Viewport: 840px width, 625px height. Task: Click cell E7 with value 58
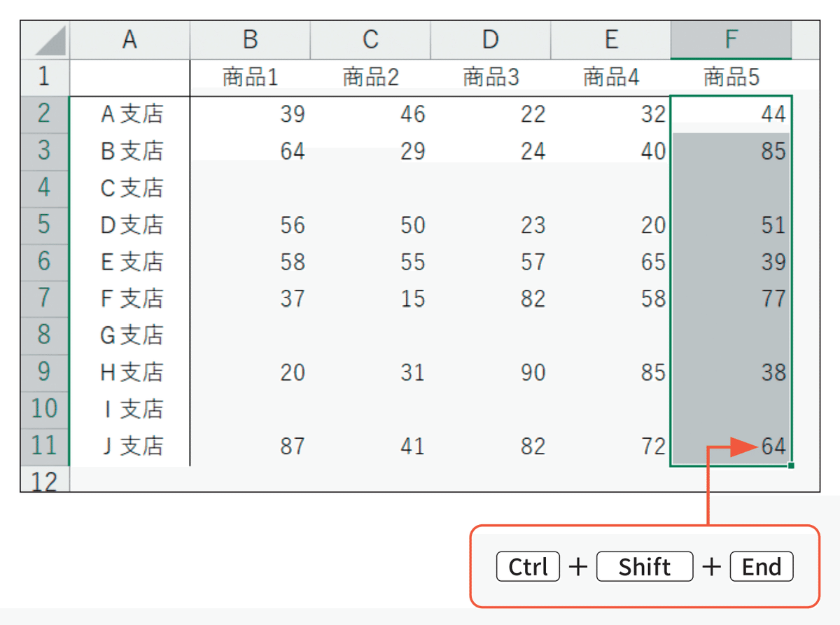(611, 299)
